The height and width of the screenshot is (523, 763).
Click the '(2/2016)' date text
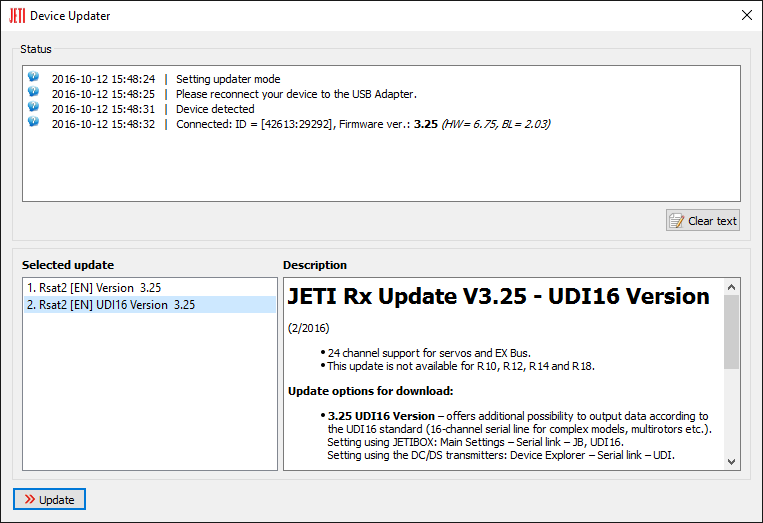(309, 328)
